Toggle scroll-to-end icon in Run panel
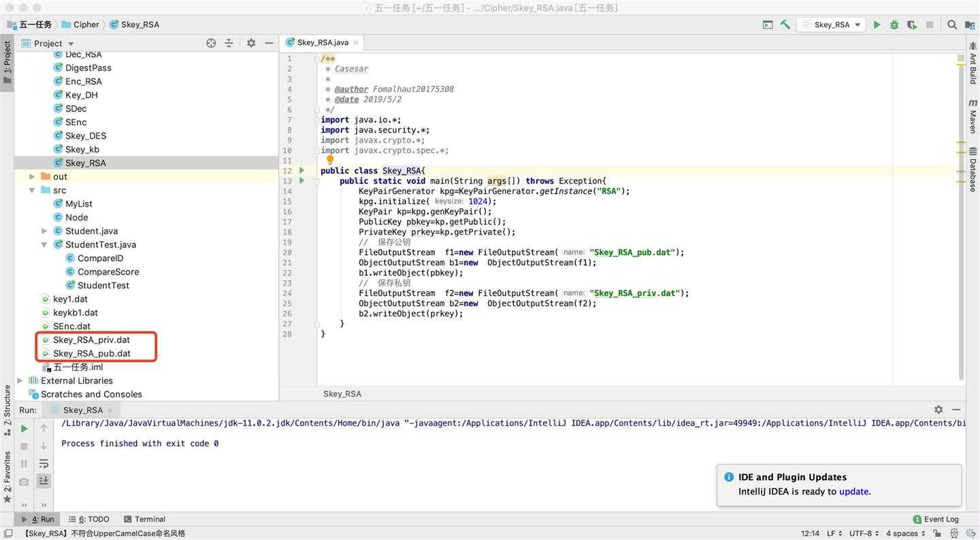 [x=44, y=481]
